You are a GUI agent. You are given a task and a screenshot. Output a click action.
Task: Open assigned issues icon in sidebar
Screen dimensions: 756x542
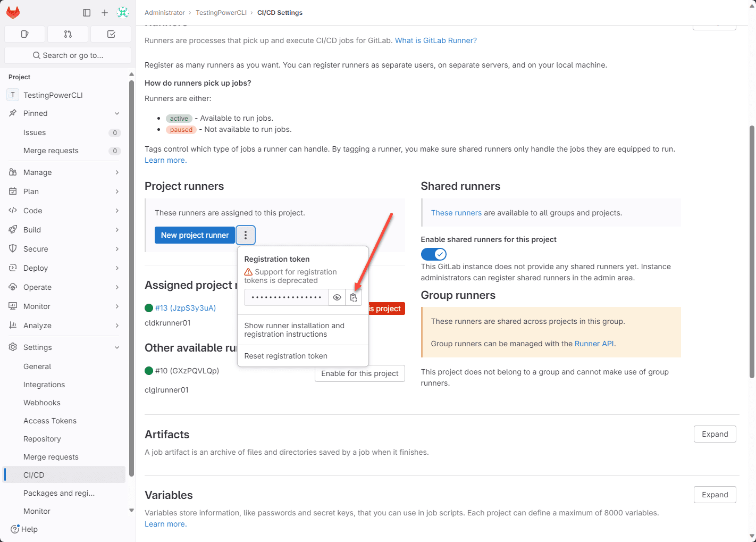click(24, 34)
